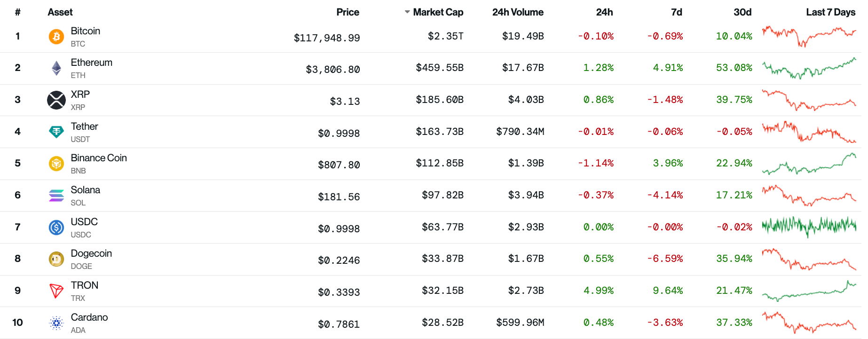Image resolution: width=868 pixels, height=339 pixels.
Task: Click the Dogecoin logo icon
Action: pyautogui.click(x=56, y=259)
